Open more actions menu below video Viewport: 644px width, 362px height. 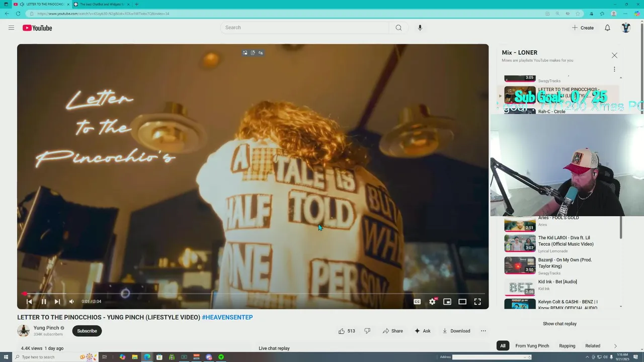484,331
